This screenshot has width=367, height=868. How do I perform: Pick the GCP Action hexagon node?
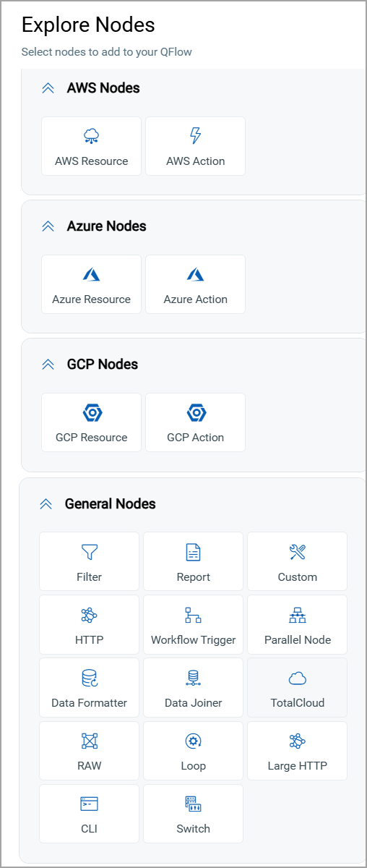tap(195, 422)
